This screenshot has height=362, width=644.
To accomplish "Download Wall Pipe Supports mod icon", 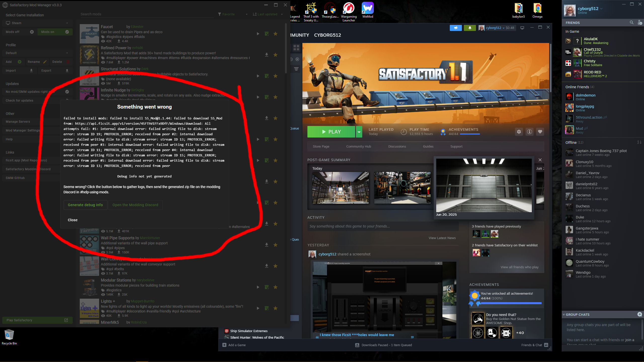I will point(266,245).
